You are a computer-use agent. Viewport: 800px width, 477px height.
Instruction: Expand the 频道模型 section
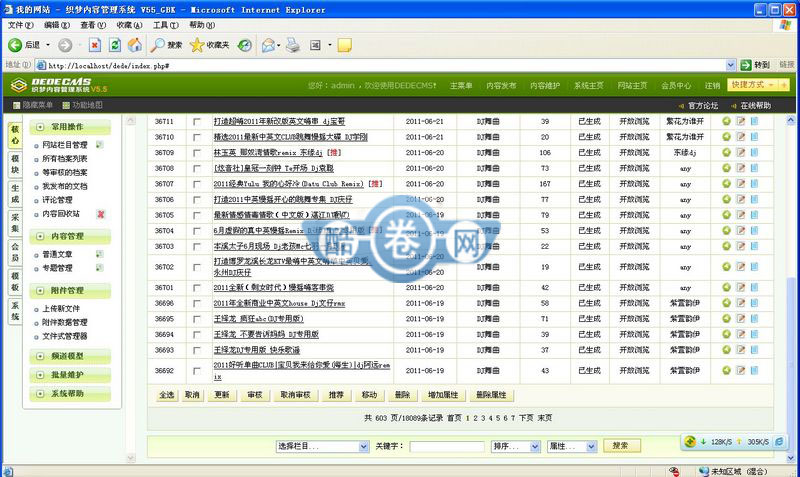40,356
